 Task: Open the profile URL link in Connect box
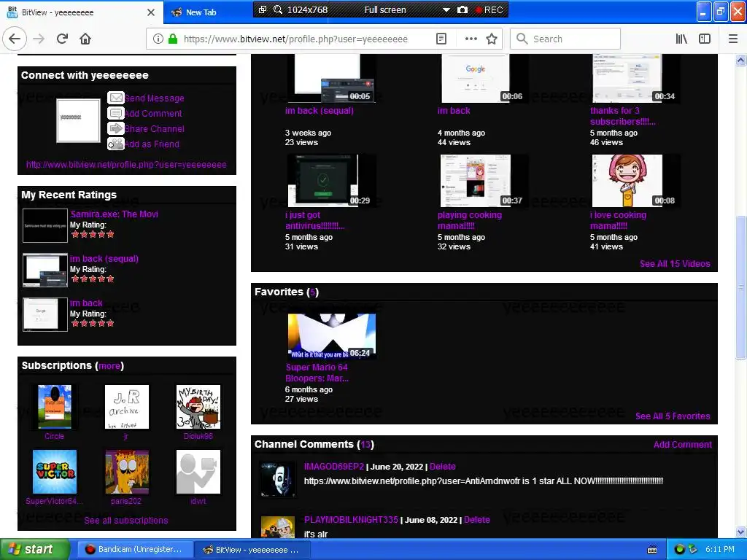pos(126,165)
